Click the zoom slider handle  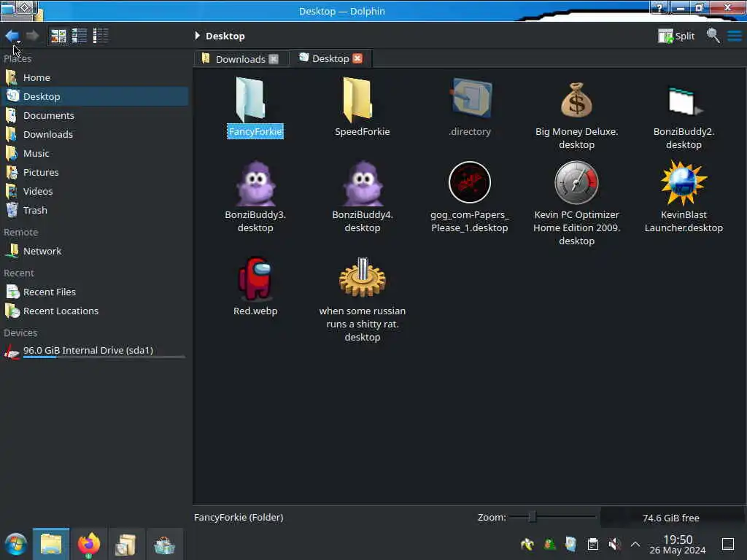[533, 517]
